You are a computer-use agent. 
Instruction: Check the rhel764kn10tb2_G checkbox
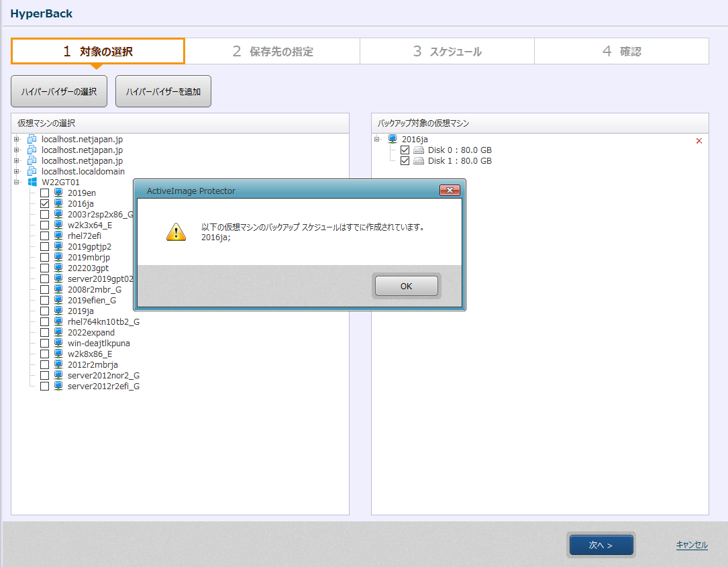coord(44,321)
